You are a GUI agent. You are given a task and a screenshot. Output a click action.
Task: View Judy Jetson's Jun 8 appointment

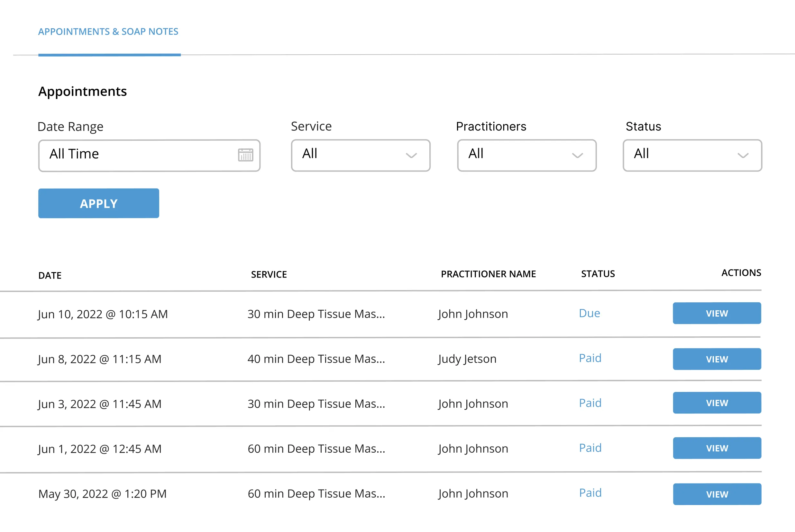[x=717, y=359]
